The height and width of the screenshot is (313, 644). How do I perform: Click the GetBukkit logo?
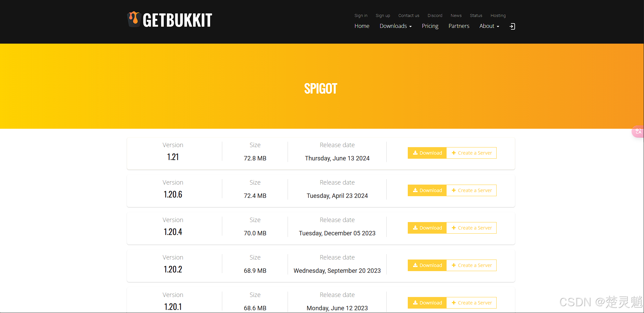click(170, 20)
